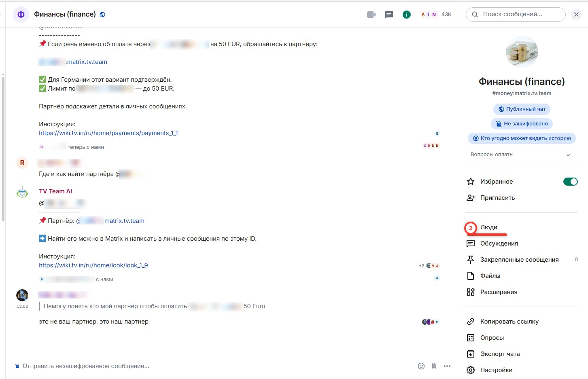Click the "#money:matrix.tv.team" room alias

pos(522,93)
